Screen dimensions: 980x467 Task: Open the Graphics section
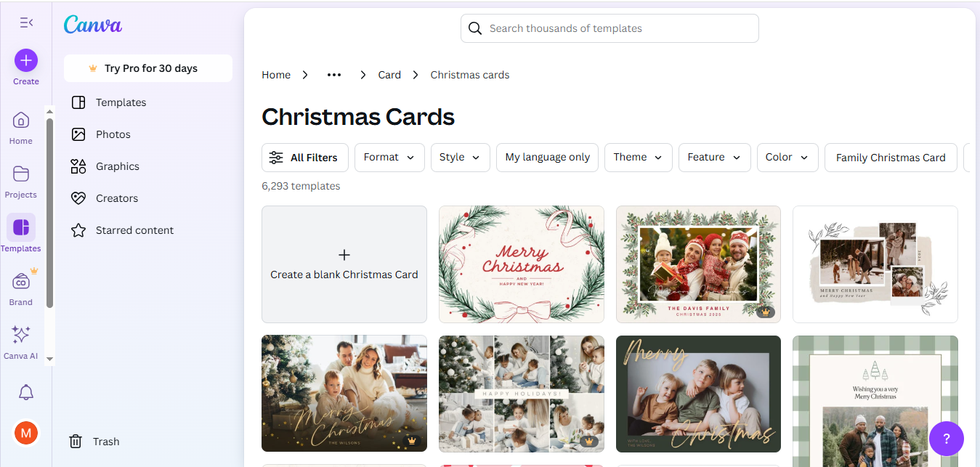pyautogui.click(x=118, y=166)
